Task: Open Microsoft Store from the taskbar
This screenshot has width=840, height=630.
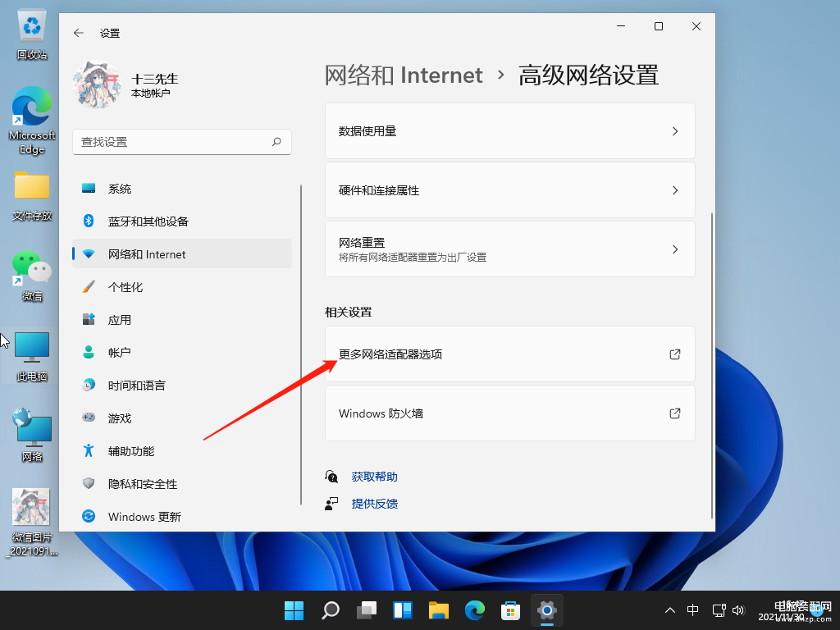Action: pyautogui.click(x=510, y=610)
